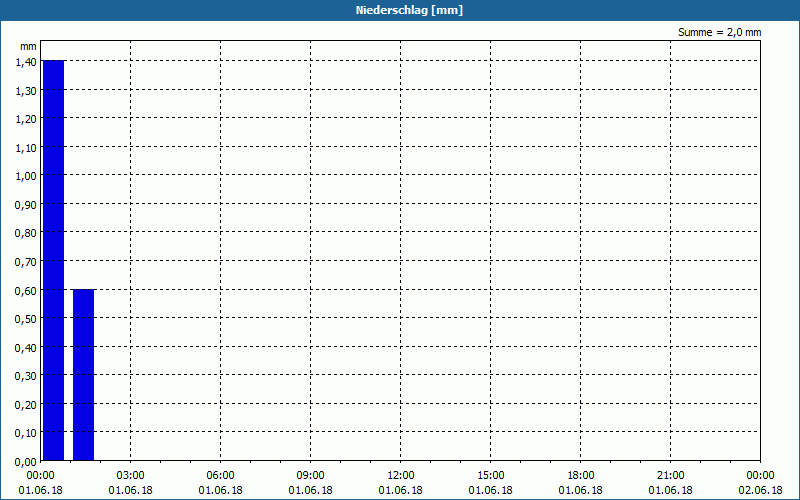Click the 0,30 y-axis value label
The image size is (800, 500).
[26, 376]
